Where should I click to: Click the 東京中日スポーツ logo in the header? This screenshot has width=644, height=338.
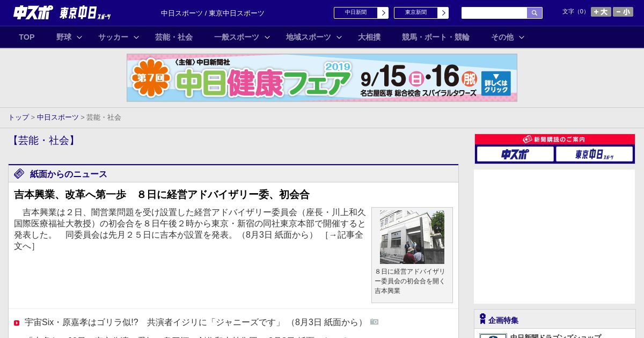[85, 13]
